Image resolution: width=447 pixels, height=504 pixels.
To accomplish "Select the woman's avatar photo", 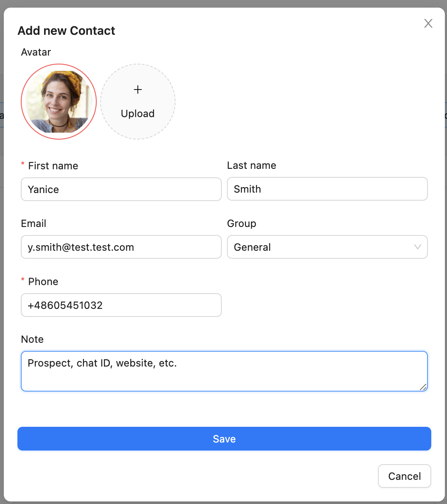I will click(x=59, y=102).
